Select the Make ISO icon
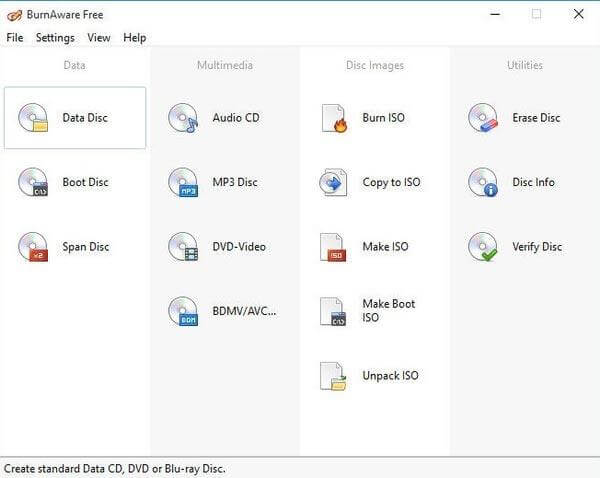The image size is (600, 478). click(x=333, y=247)
